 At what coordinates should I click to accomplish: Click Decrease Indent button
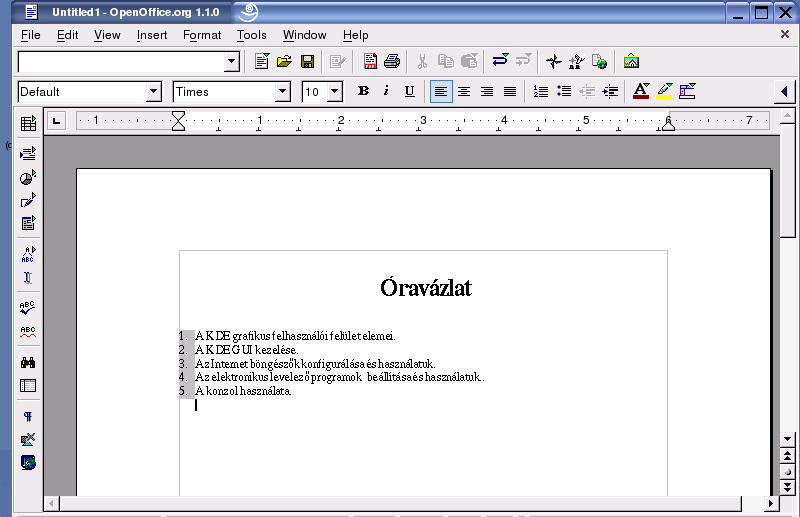587,91
